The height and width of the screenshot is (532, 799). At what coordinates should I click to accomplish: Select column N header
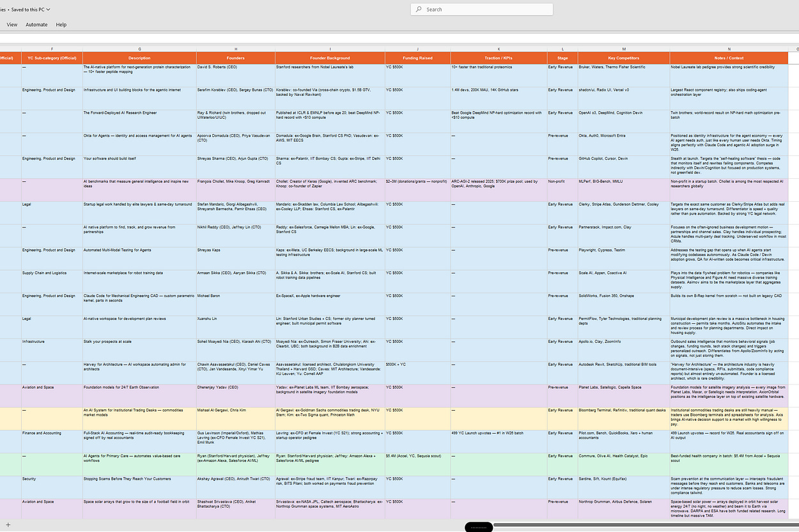[x=729, y=49]
